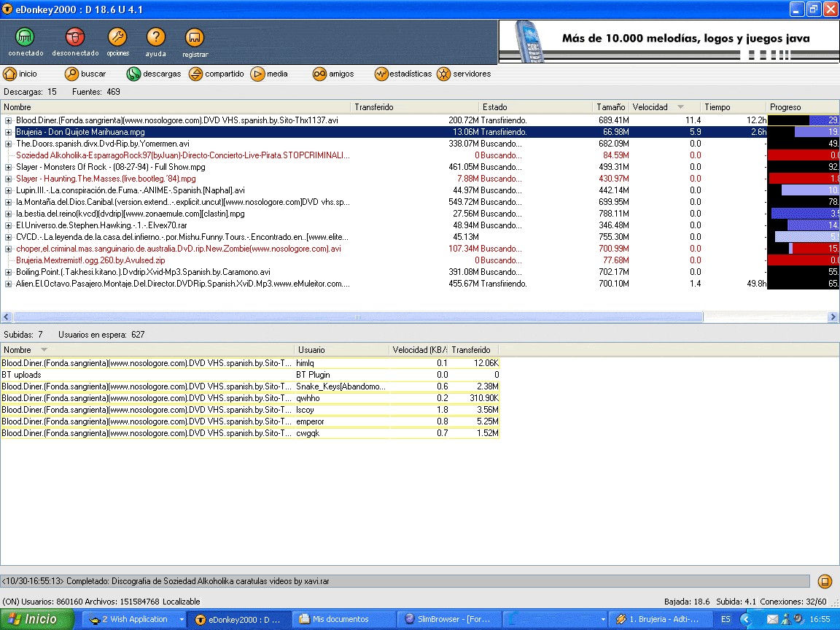Click the registrar icon
This screenshot has height=630, width=840.
coord(195,39)
